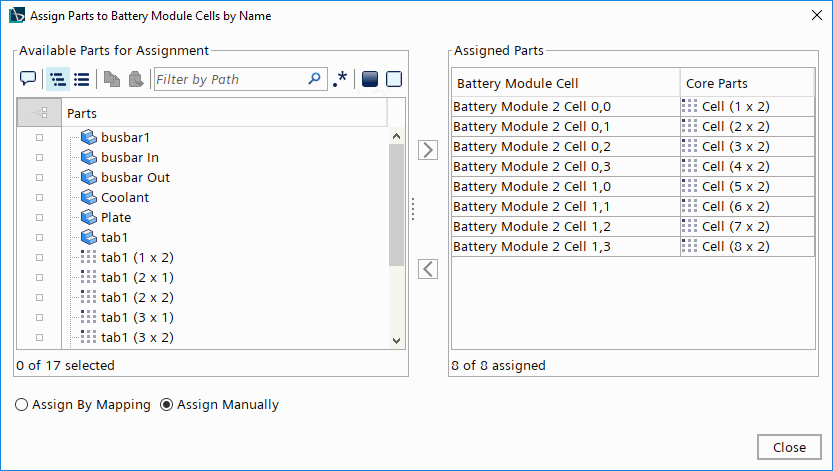
Task: Click the magnifier icon in filter box
Action: (x=315, y=79)
